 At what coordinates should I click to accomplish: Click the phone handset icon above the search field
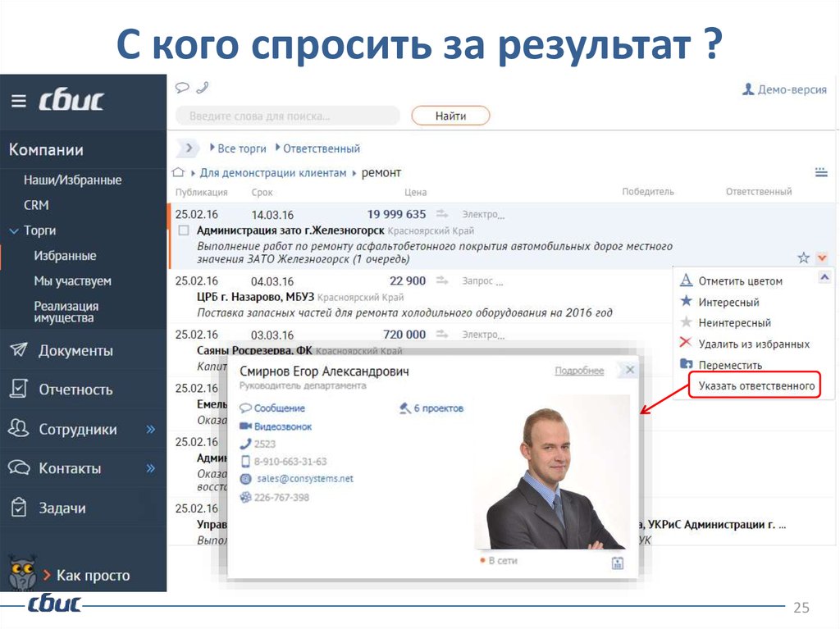point(203,87)
